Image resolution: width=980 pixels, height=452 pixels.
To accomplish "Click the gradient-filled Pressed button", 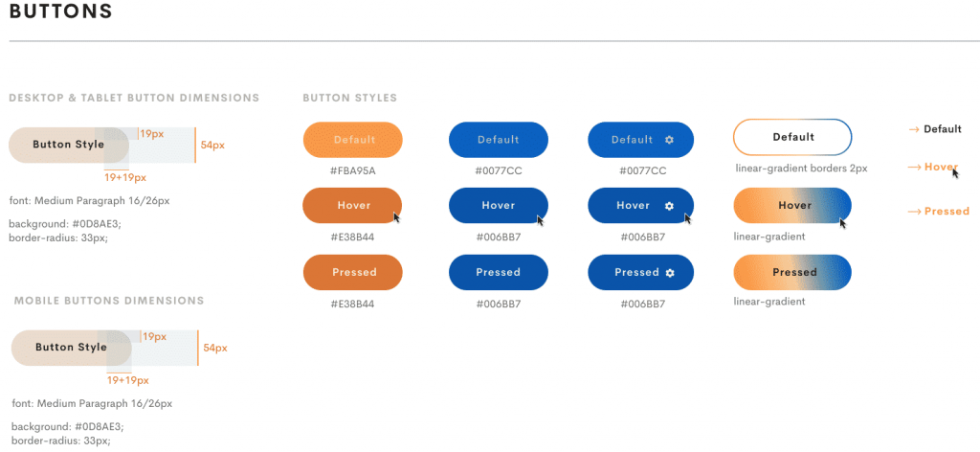I will [x=792, y=272].
